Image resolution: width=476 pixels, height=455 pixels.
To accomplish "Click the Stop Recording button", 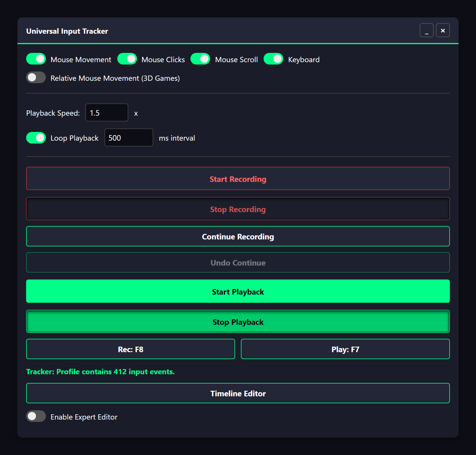I will [x=238, y=209].
